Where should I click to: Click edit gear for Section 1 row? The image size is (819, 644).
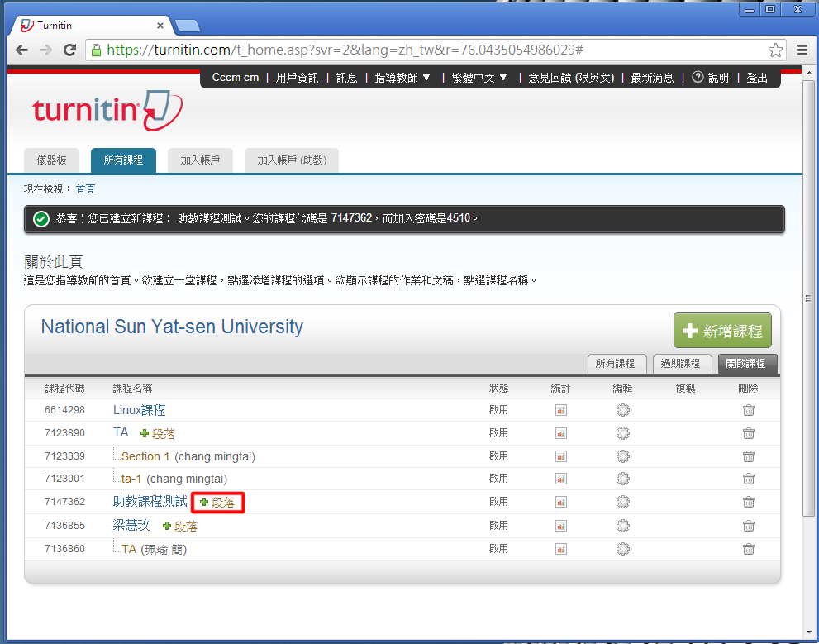click(623, 456)
